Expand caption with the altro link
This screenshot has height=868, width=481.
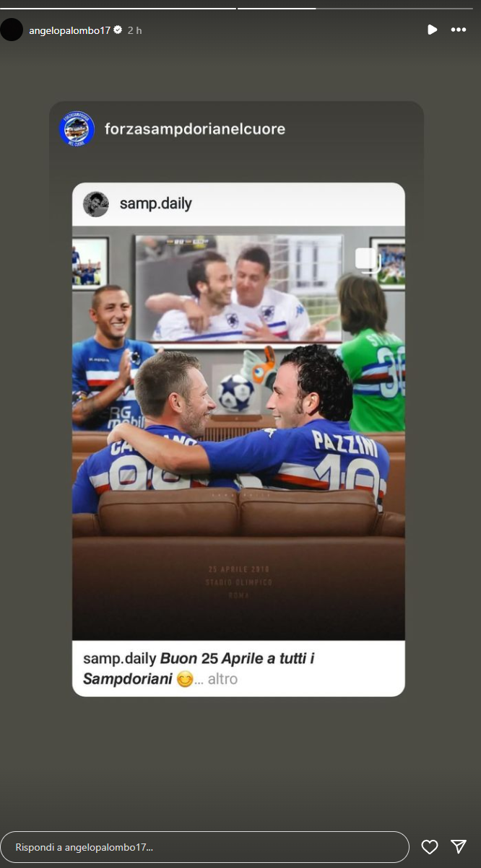[222, 679]
